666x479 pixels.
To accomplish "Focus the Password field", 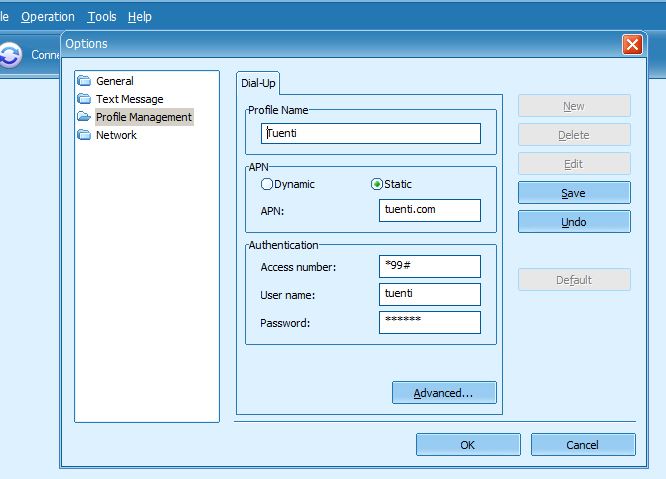I will 430,322.
